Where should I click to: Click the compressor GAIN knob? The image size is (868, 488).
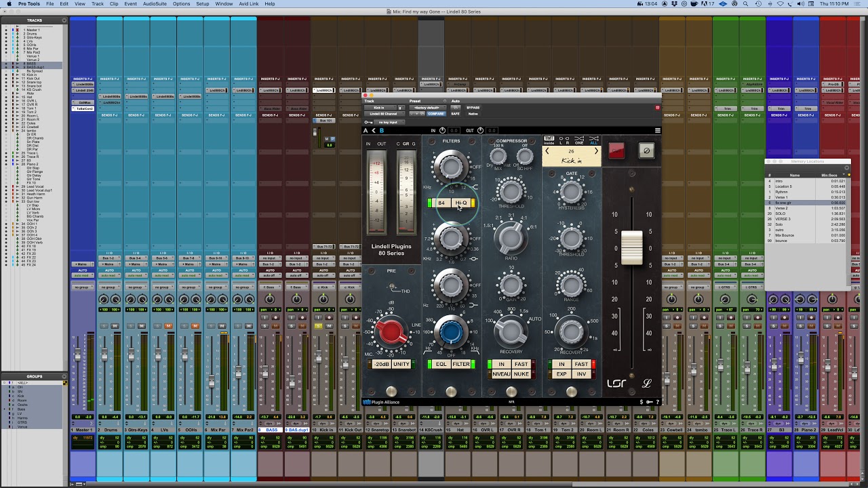[511, 285]
